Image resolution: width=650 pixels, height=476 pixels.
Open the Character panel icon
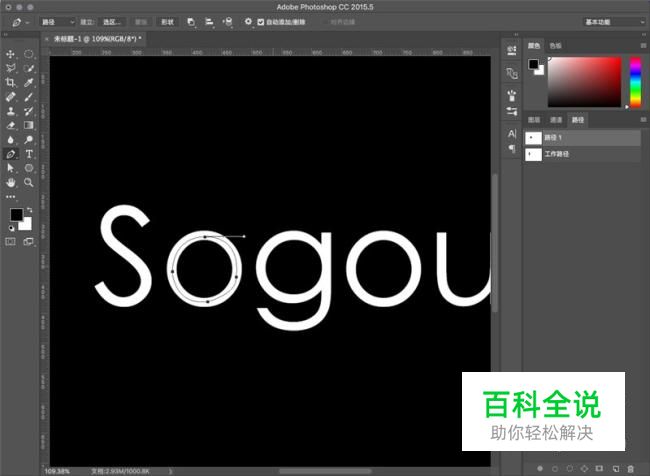coord(512,134)
